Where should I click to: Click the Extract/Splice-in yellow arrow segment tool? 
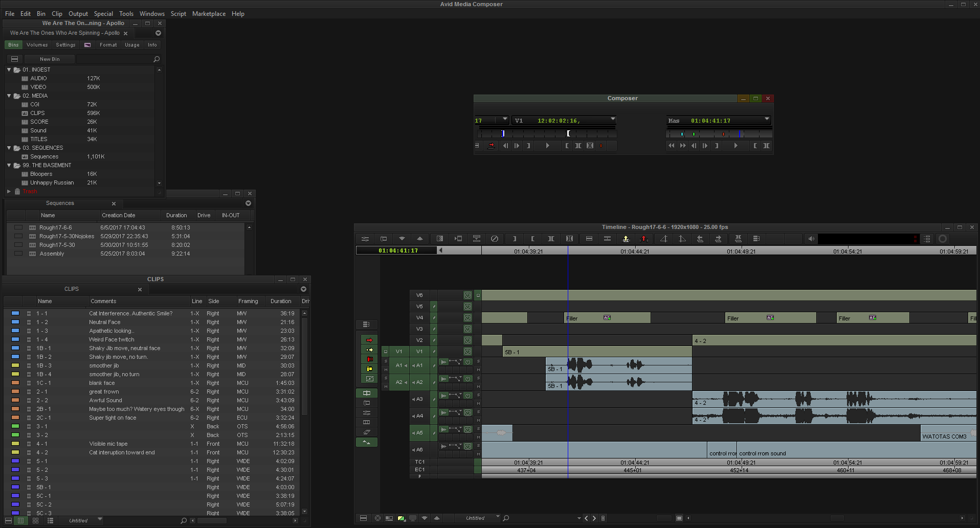pyautogui.click(x=369, y=350)
